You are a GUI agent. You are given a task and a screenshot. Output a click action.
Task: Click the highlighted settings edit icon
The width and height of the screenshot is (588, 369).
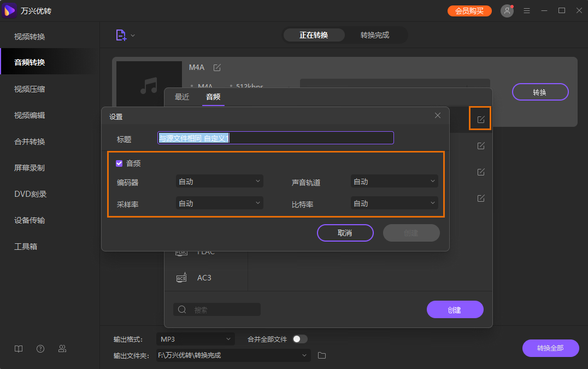480,118
